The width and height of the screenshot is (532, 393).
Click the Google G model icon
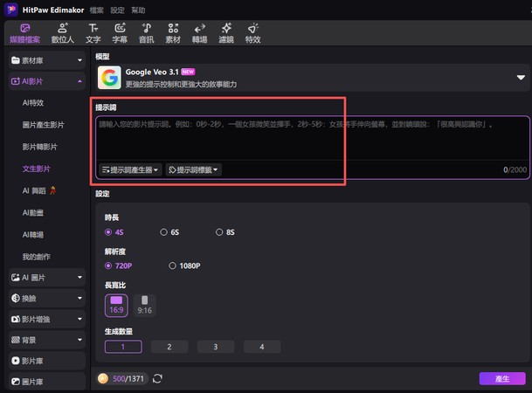coord(109,78)
